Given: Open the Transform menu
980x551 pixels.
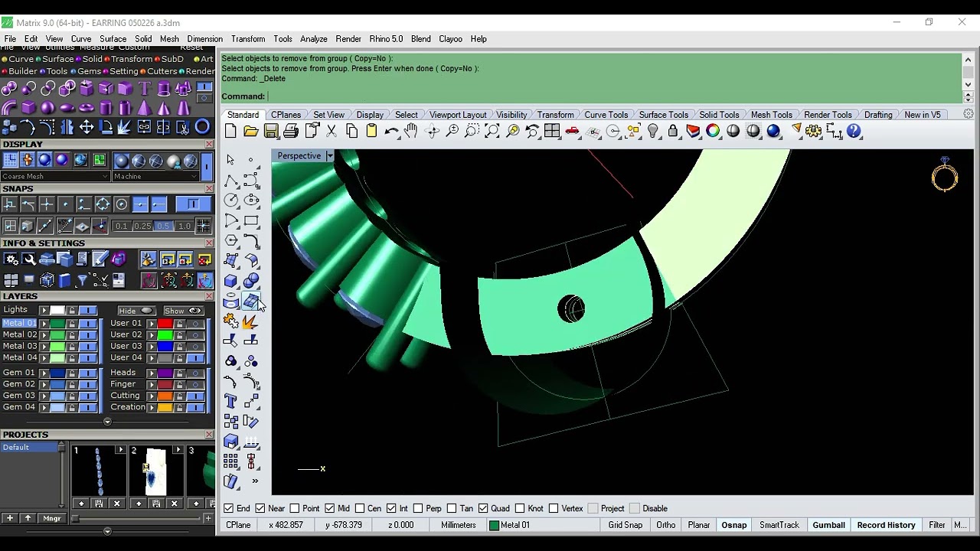Looking at the screenshot, I should click(x=248, y=39).
